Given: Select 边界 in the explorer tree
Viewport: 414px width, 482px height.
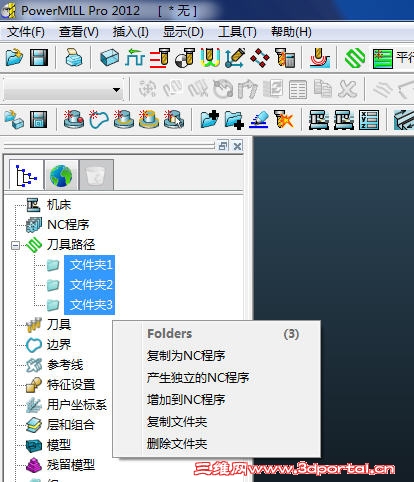Looking at the screenshot, I should click(x=59, y=344).
